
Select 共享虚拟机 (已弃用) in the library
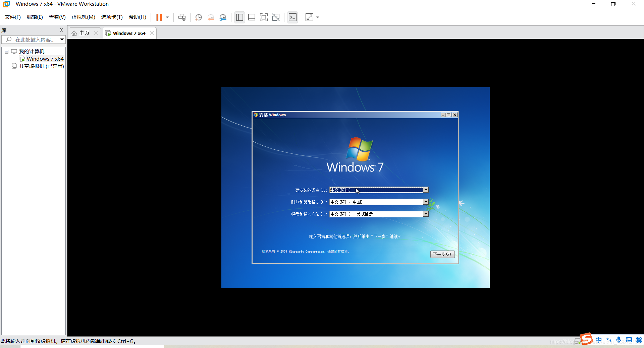(41, 66)
